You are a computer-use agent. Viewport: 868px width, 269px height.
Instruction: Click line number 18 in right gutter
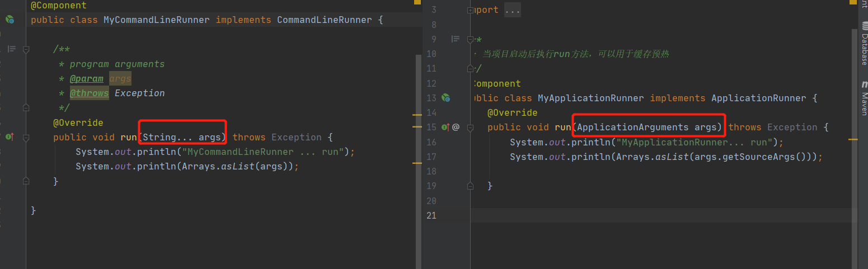tap(431, 172)
